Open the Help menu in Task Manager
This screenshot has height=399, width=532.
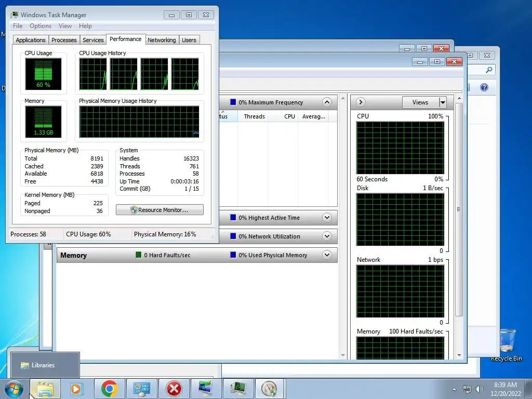tap(85, 26)
